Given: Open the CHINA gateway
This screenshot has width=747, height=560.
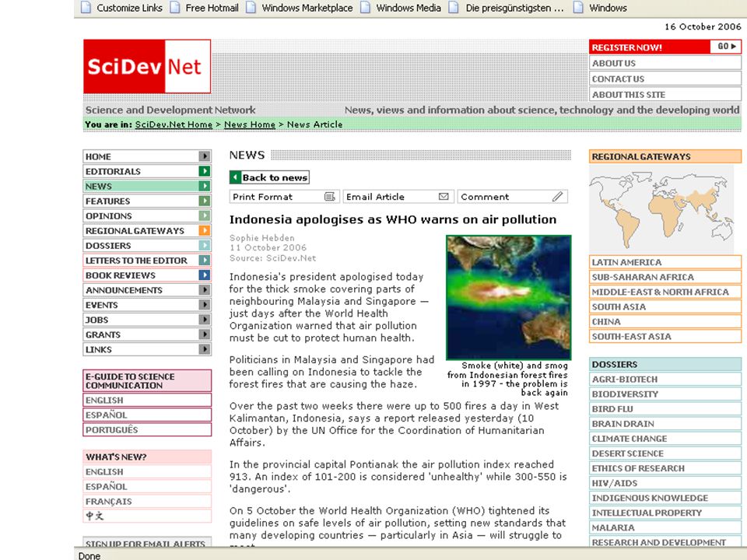Looking at the screenshot, I should 665,321.
